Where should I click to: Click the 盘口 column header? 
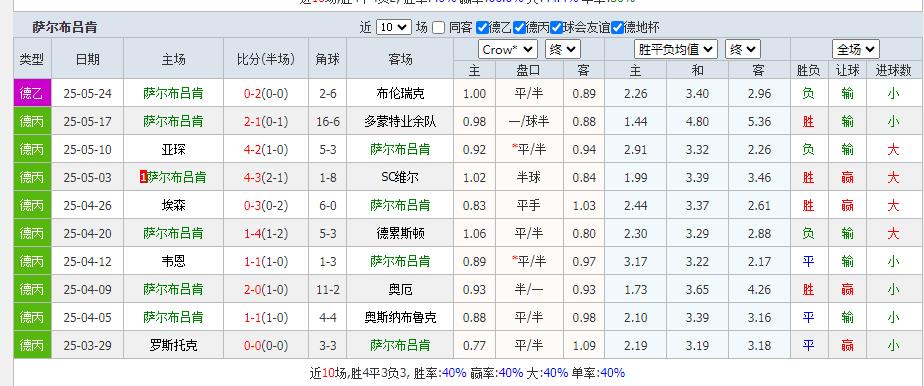click(x=529, y=71)
